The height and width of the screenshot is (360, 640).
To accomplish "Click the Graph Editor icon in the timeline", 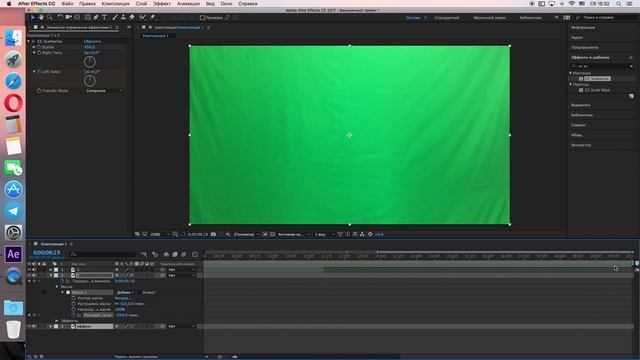I will 195,254.
